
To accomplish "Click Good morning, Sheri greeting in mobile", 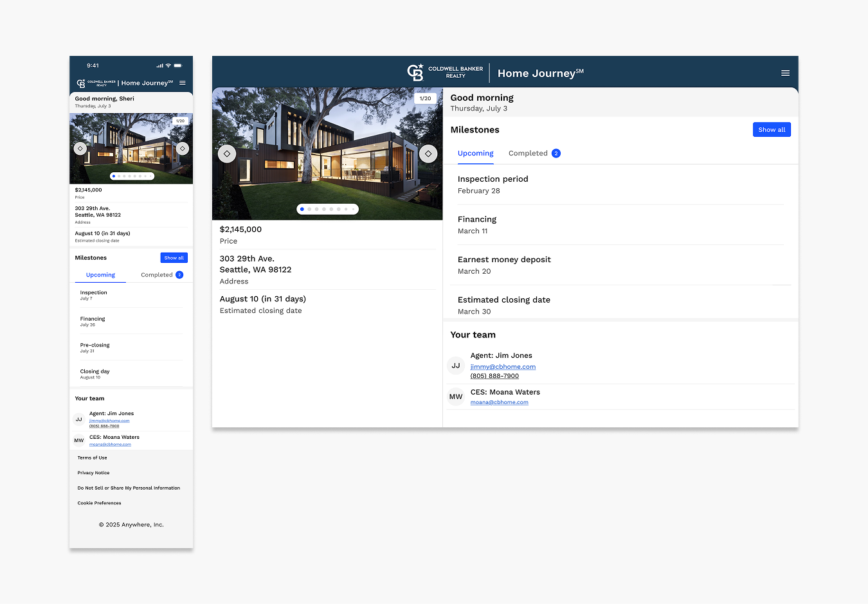I will tap(104, 99).
